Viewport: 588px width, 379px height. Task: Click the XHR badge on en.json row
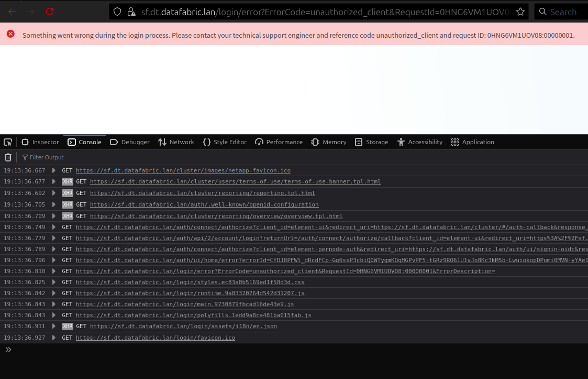click(x=68, y=326)
